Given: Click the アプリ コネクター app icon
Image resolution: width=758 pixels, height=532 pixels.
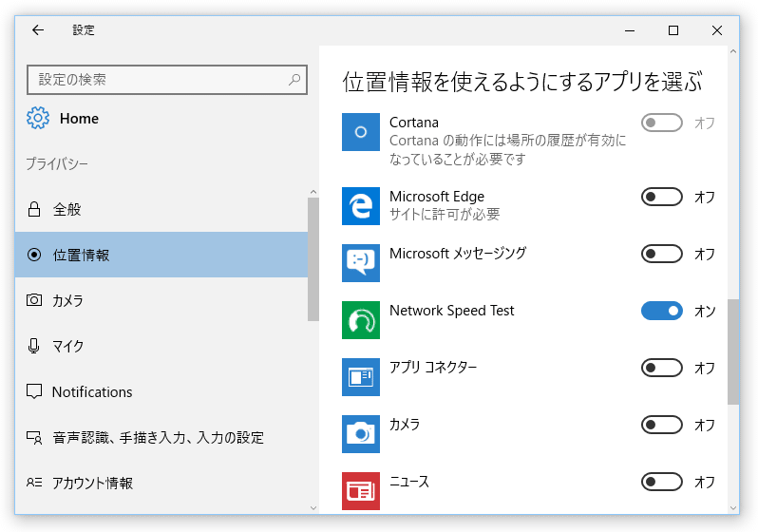Looking at the screenshot, I should [x=361, y=377].
